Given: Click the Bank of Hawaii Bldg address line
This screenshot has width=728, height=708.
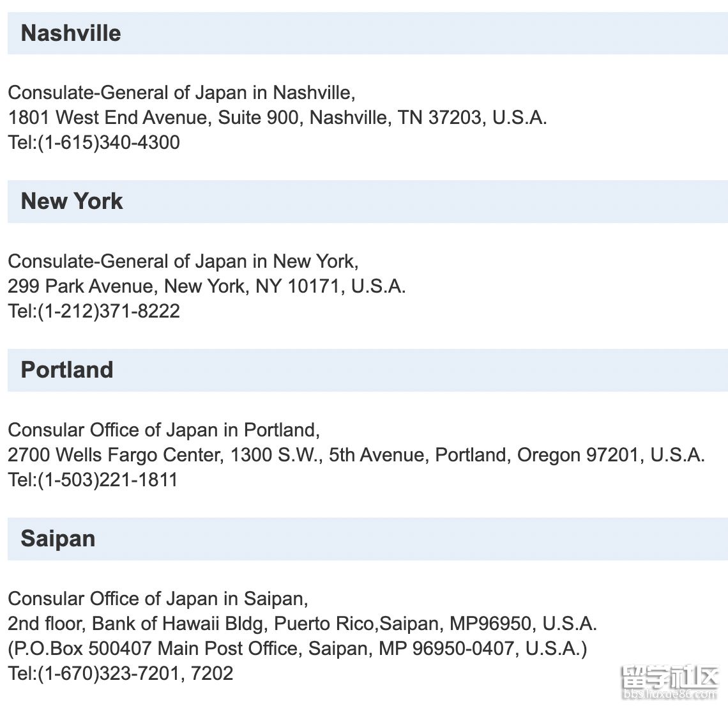Looking at the screenshot, I should point(302,624).
